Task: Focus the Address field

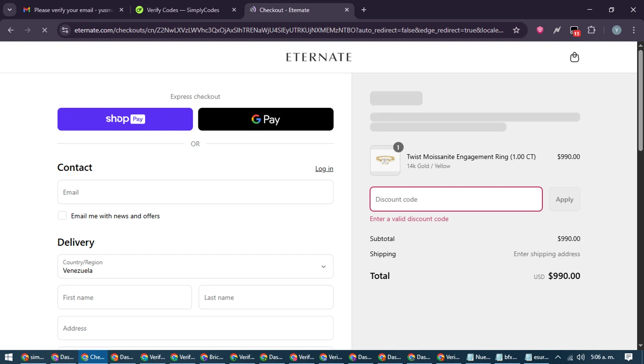Action: point(195,328)
